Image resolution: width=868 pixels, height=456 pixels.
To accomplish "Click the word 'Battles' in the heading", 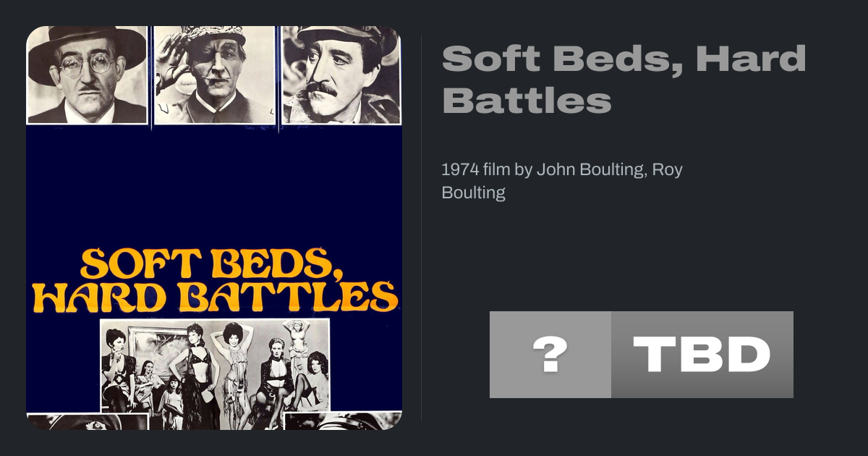I will point(527,101).
